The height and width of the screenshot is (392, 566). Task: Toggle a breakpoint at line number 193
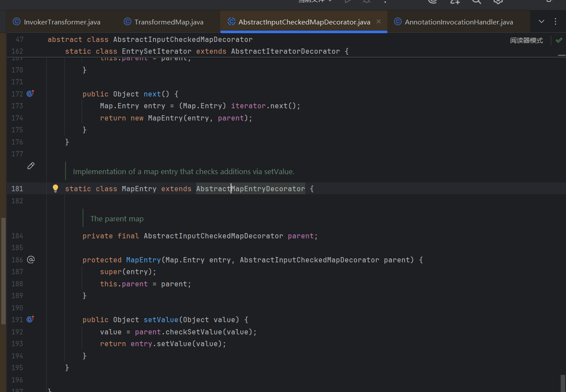(17, 344)
